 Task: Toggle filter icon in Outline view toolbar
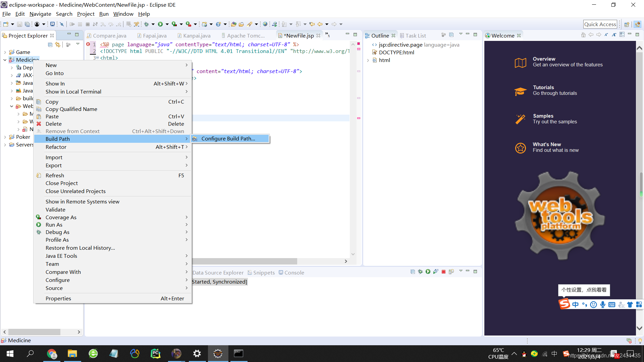point(444,35)
